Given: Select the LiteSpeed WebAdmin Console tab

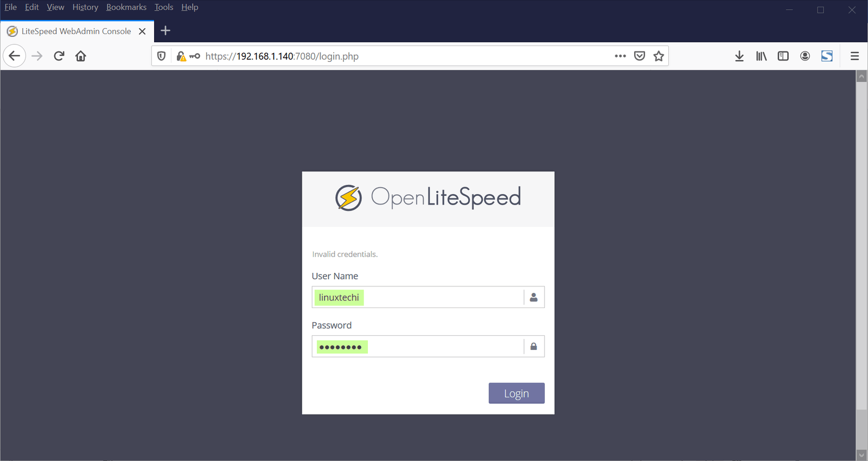Looking at the screenshot, I should pyautogui.click(x=76, y=31).
